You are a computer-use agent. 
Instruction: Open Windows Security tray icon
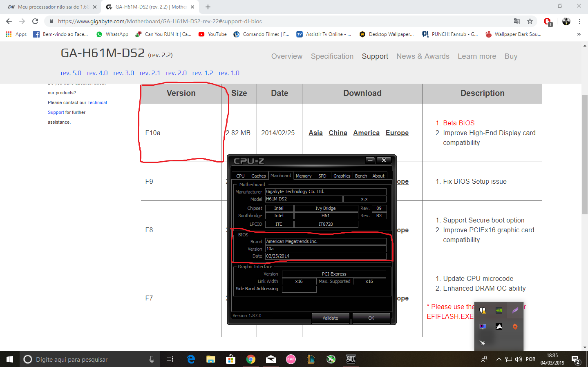(483, 310)
